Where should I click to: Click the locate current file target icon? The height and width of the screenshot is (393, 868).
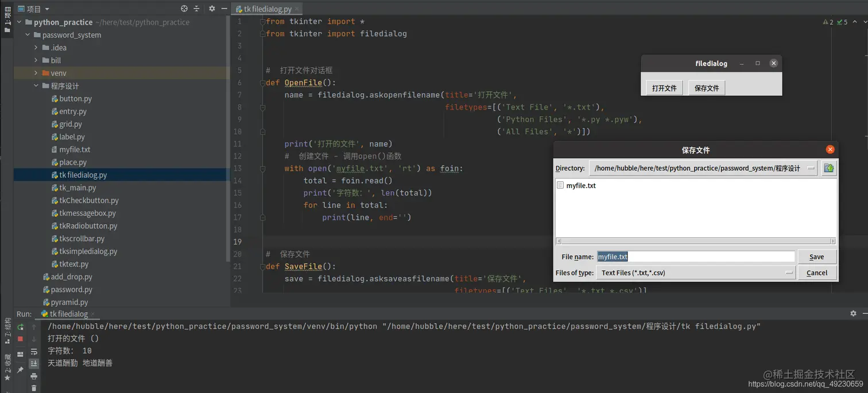184,9
